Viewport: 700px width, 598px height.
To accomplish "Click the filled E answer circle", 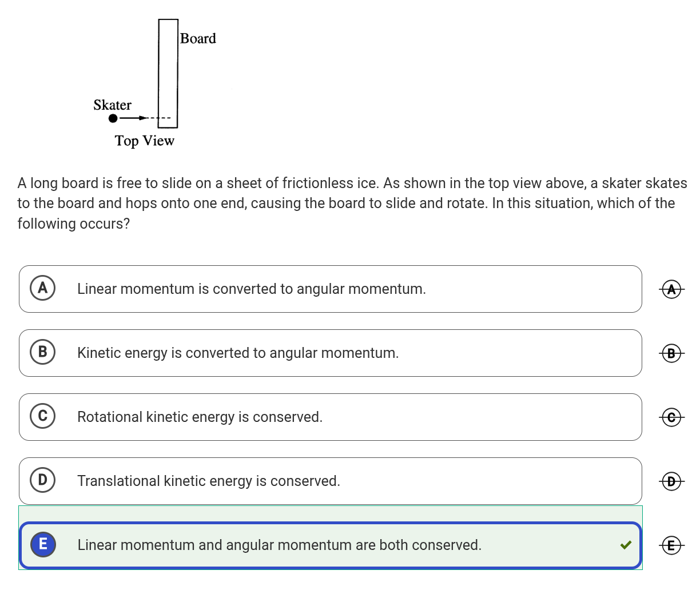I will click(x=43, y=544).
